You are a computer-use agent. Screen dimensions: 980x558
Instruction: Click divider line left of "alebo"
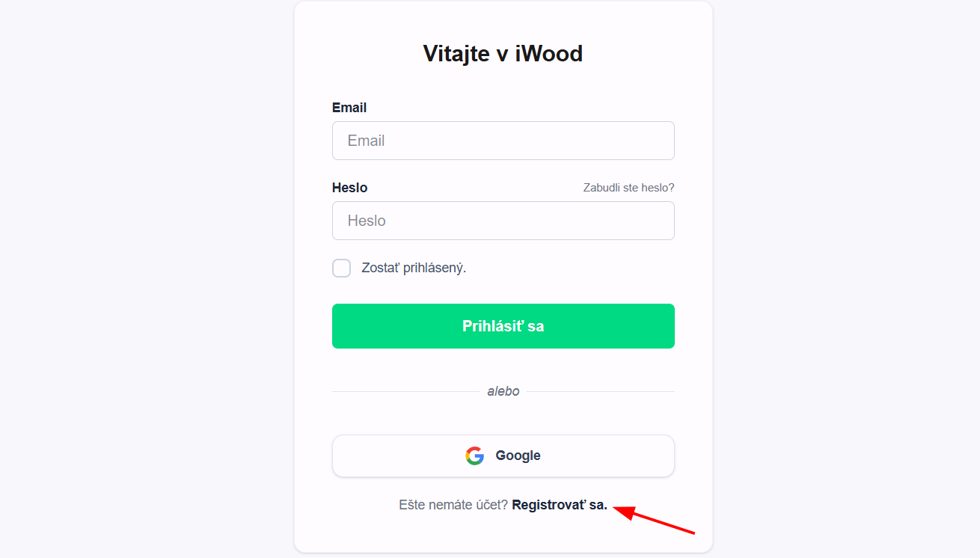pos(404,391)
